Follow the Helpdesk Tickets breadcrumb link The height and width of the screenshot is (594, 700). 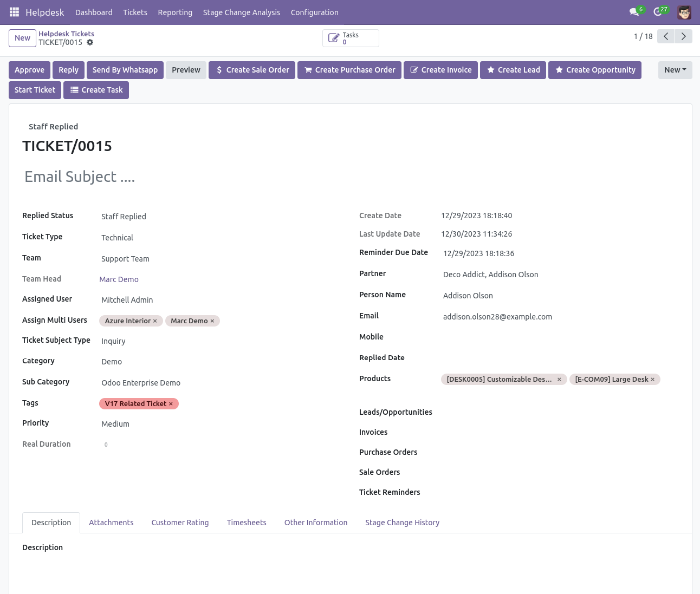[x=66, y=34]
